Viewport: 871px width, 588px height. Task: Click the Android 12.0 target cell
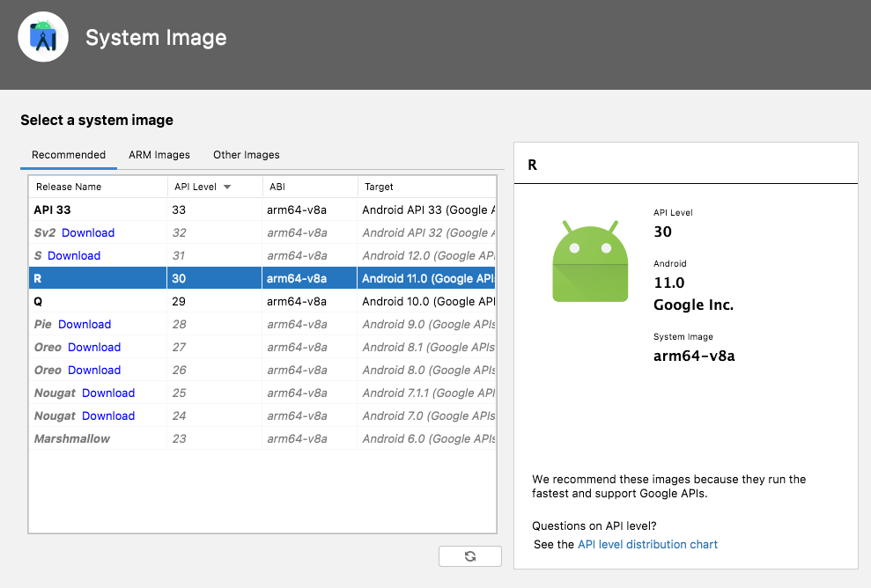[x=428, y=255]
